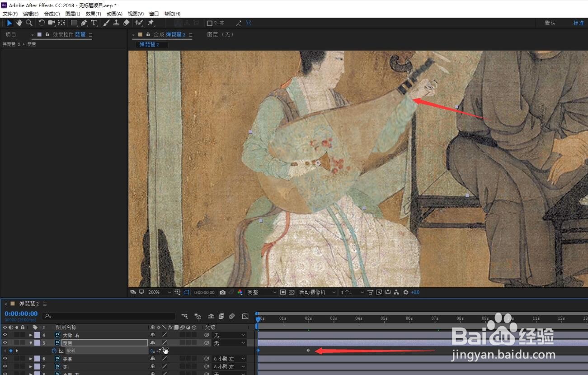Select the Pan Behind anchor point tool
This screenshot has width=588, height=375.
tap(61, 23)
